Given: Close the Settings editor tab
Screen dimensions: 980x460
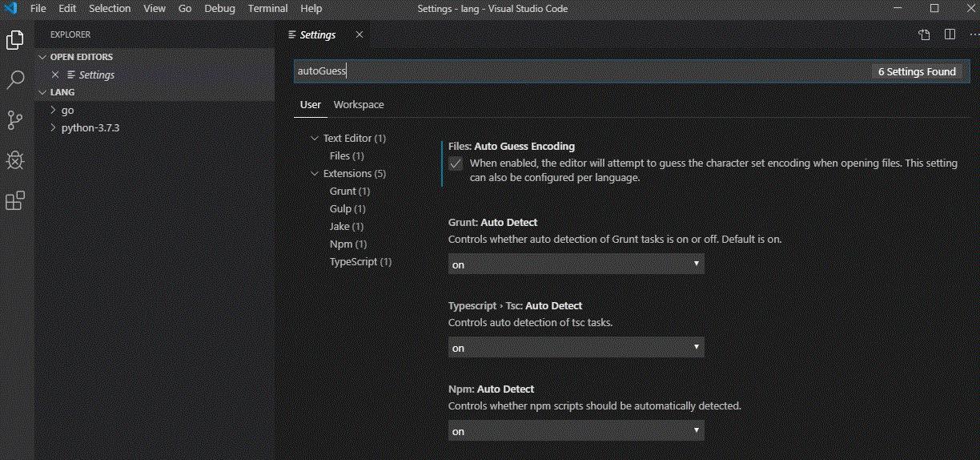Looking at the screenshot, I should coord(359,34).
